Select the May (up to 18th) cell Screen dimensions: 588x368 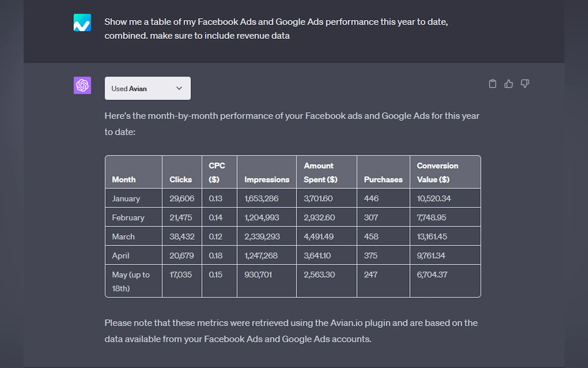pyautogui.click(x=131, y=281)
